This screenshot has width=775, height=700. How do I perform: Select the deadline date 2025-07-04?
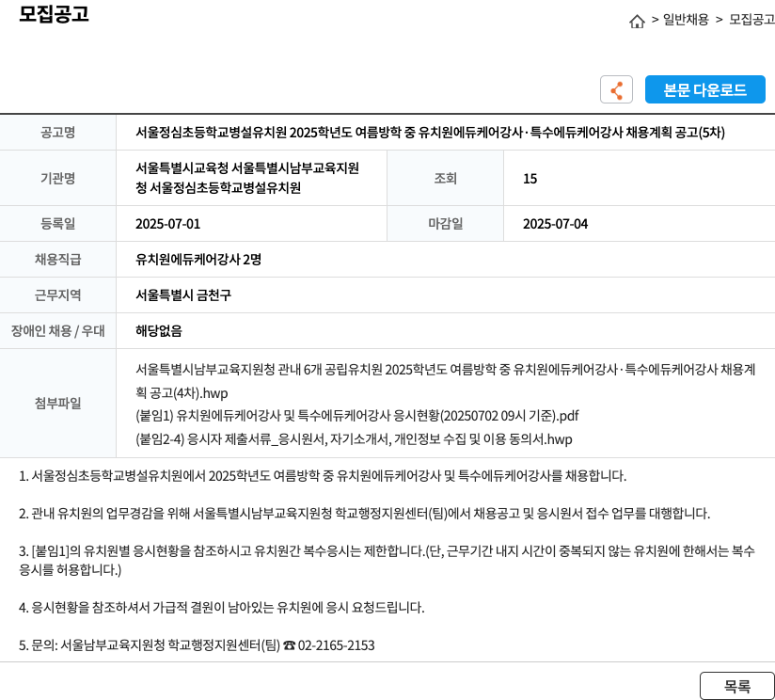tap(556, 224)
